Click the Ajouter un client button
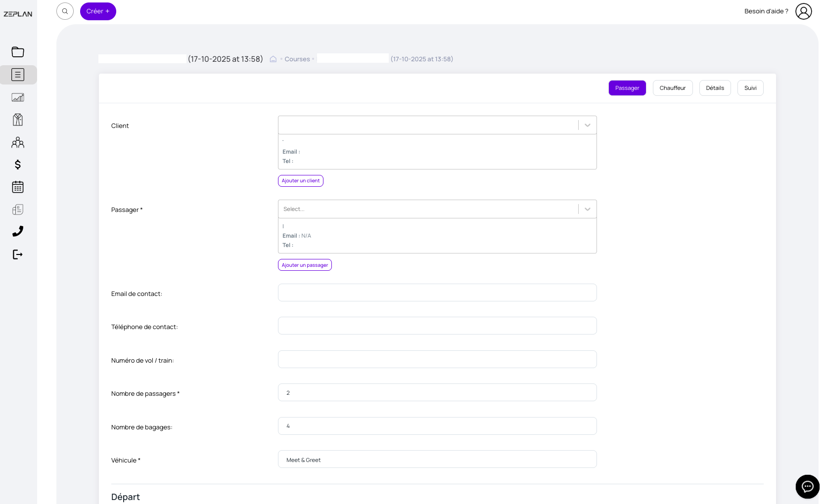The height and width of the screenshot is (504, 825). point(301,181)
